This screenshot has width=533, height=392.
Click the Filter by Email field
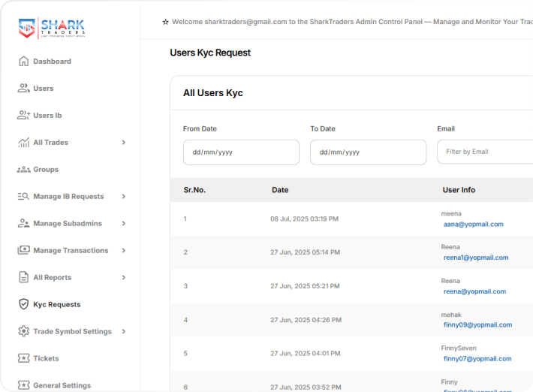[485, 152]
